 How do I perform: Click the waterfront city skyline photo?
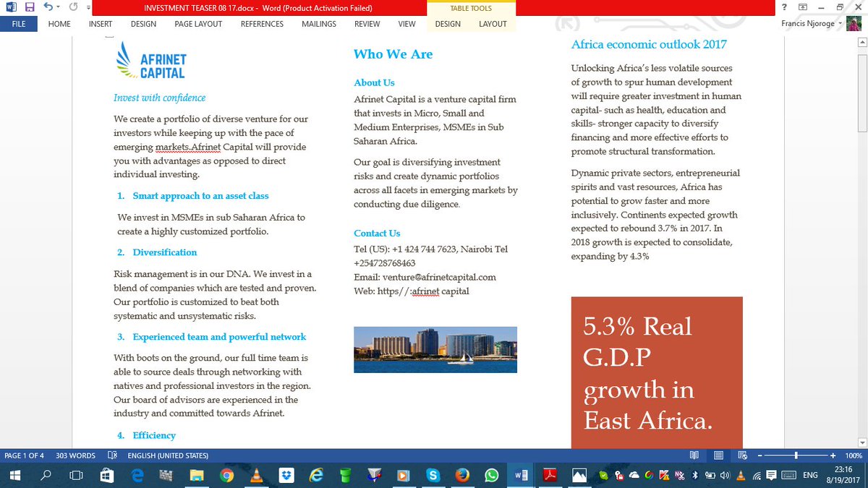coord(435,349)
